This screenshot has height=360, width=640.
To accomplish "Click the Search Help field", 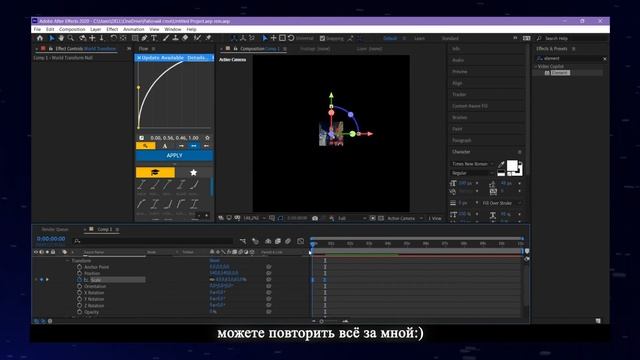I will coord(571,38).
